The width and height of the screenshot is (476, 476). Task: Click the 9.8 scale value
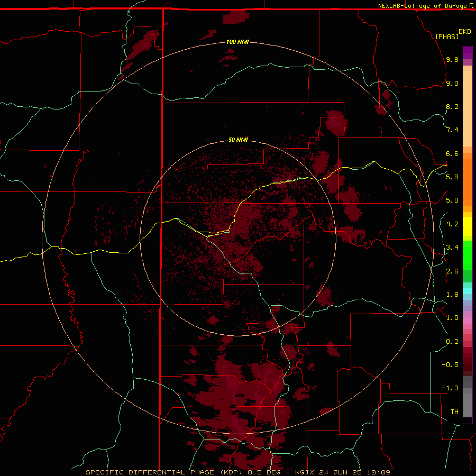(452, 59)
